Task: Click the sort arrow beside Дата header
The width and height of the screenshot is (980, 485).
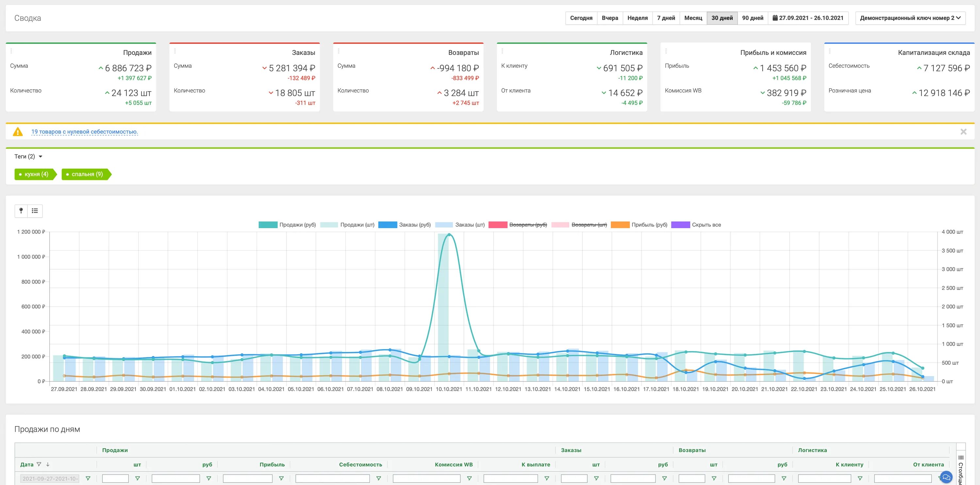Action: point(48,464)
